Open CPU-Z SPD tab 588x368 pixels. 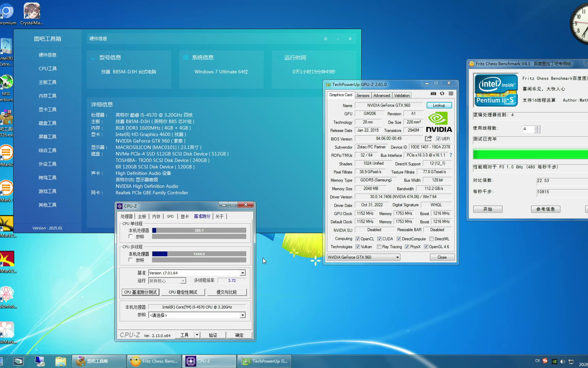pyautogui.click(x=170, y=216)
